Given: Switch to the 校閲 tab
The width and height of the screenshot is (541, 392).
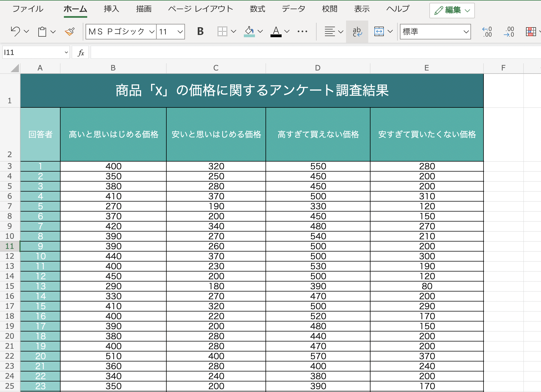Looking at the screenshot, I should [330, 9].
